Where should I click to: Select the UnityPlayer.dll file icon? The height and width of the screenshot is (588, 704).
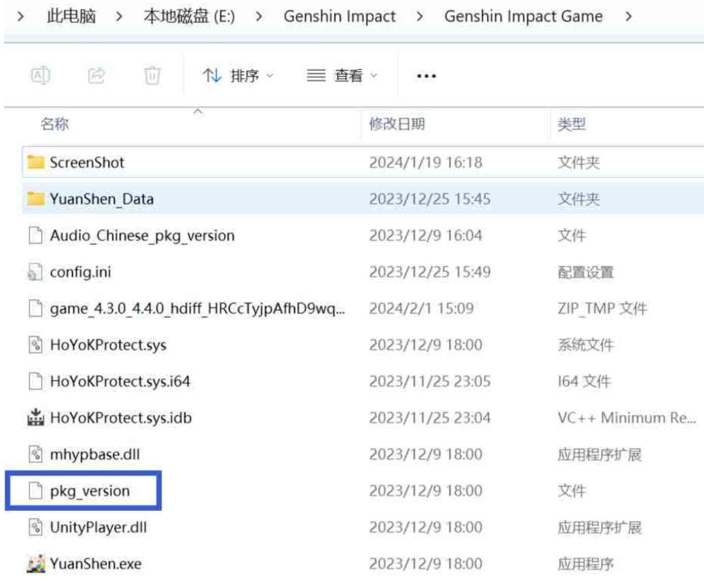click(36, 527)
